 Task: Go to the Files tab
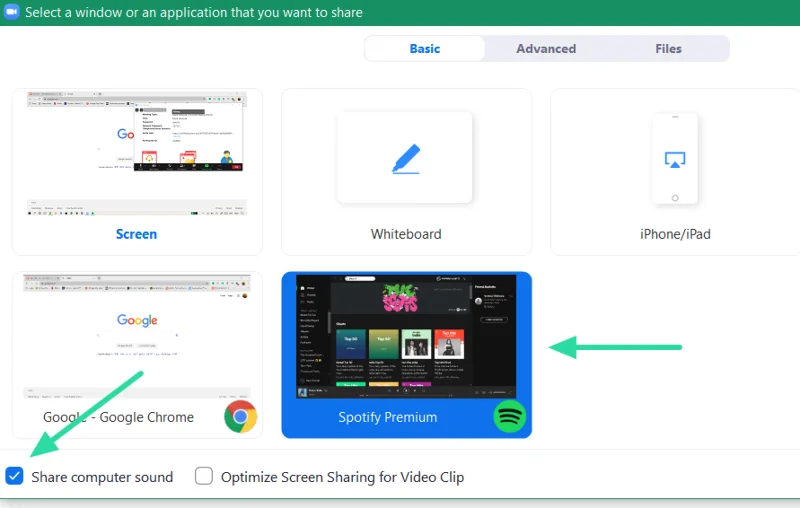668,48
